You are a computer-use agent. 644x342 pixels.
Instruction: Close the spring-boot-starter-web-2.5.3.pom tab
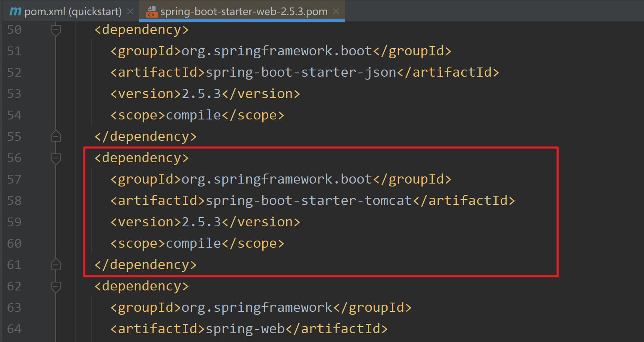tap(336, 12)
